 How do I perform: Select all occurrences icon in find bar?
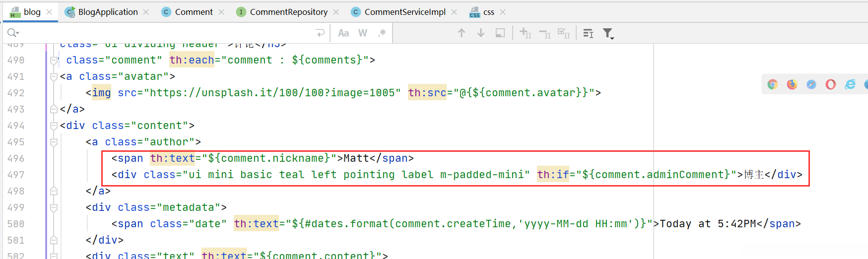[564, 33]
